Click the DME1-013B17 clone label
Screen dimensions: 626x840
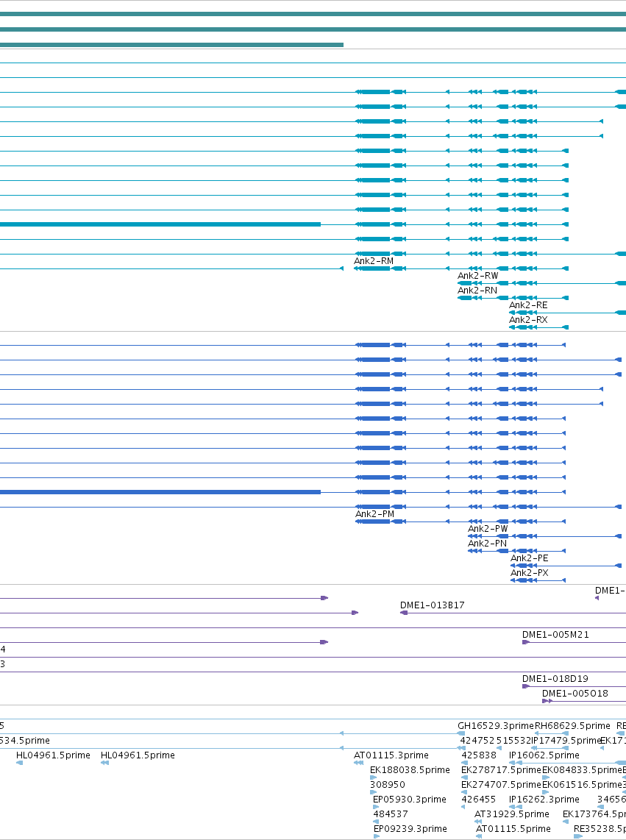432,605
